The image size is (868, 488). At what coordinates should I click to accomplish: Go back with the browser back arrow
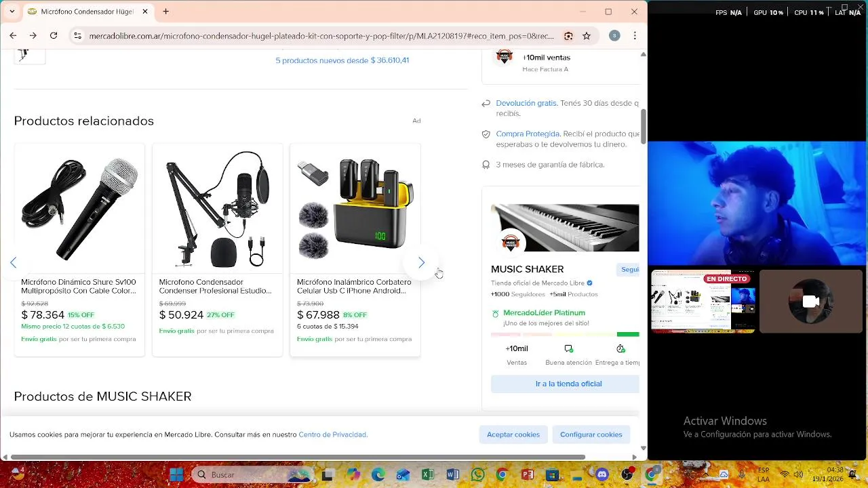(13, 35)
